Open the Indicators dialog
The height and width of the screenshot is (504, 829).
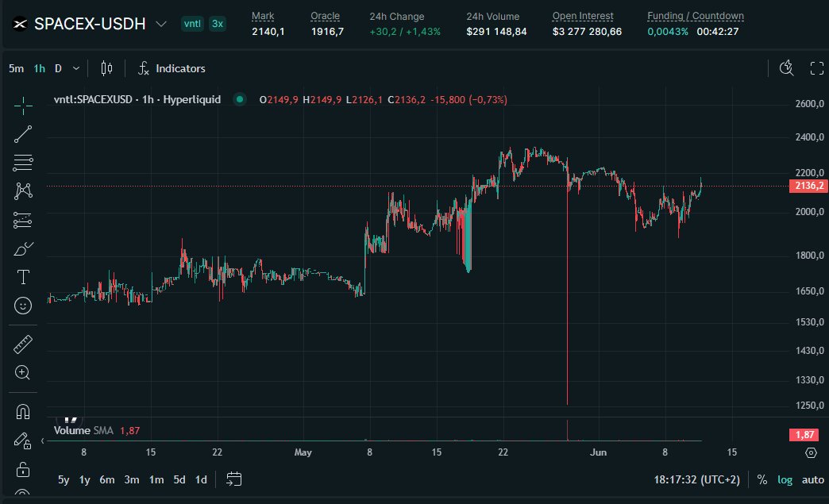coord(172,68)
